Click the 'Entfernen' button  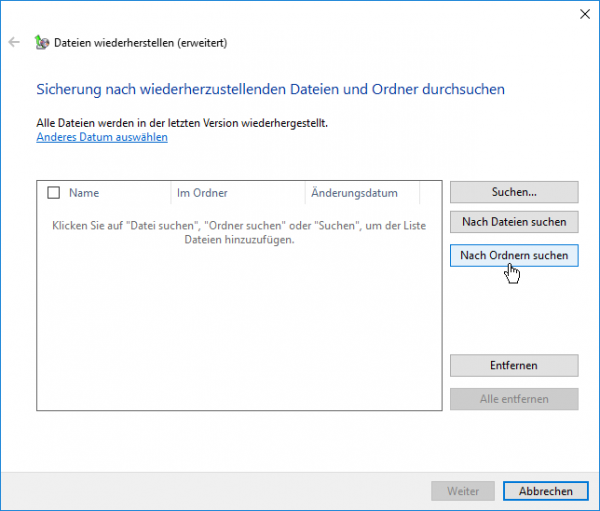[514, 366]
